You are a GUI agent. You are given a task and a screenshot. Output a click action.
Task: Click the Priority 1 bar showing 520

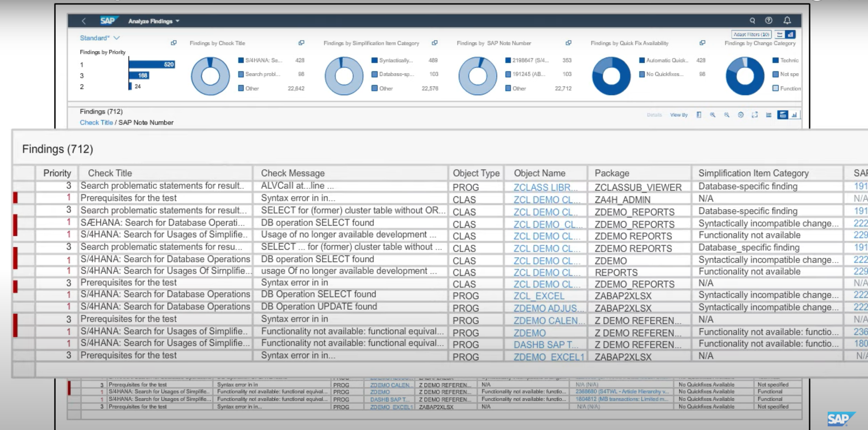[151, 65]
